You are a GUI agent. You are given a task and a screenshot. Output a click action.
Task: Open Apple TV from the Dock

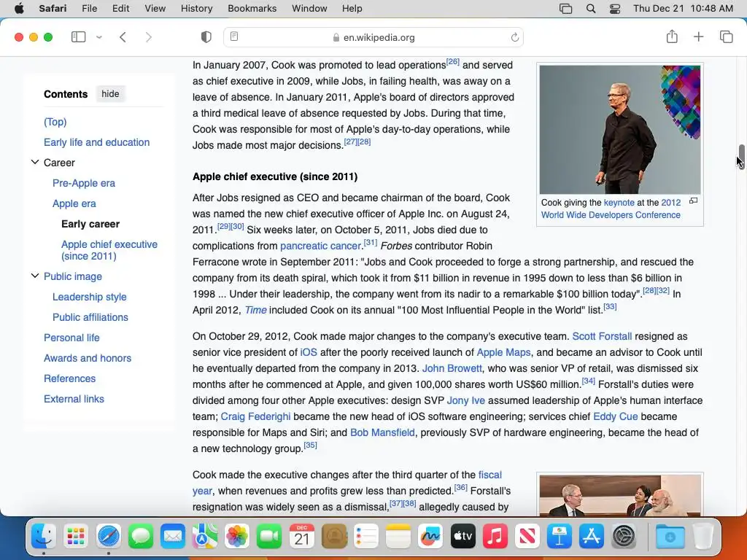463,537
